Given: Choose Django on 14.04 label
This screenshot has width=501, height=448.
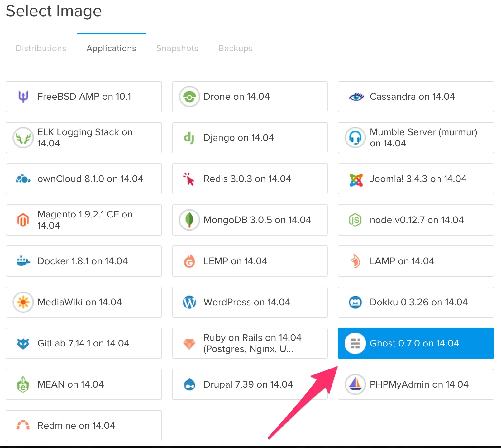Looking at the screenshot, I should click(x=239, y=138).
